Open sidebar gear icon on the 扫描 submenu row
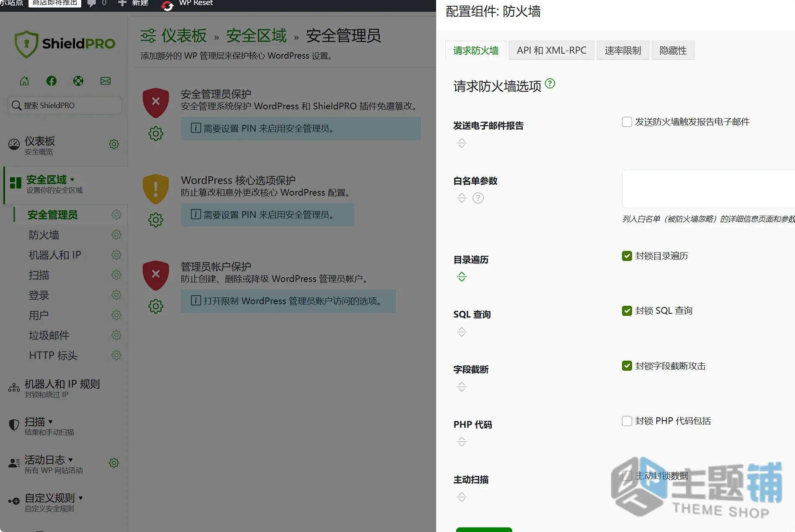The height and width of the screenshot is (532, 795). point(116,275)
